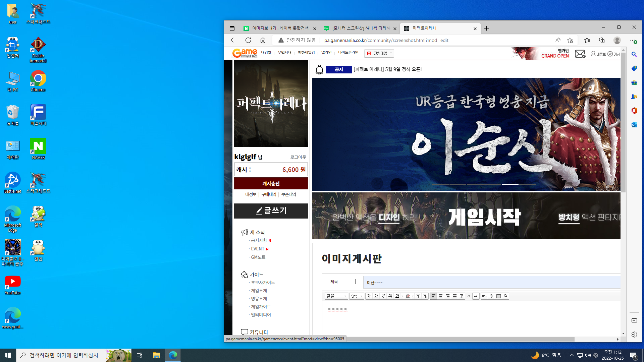Open the background color dropdown arrow
The height and width of the screenshot is (362, 644).
coord(413,296)
